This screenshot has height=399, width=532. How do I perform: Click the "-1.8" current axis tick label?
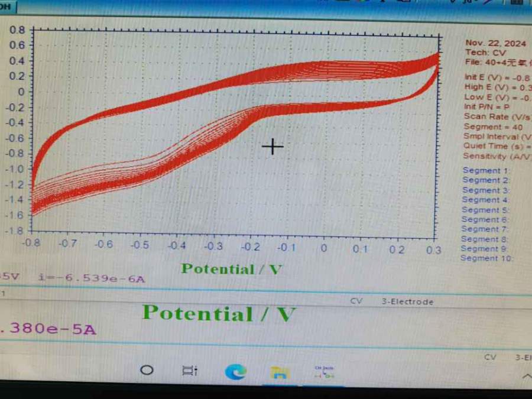pos(14,231)
